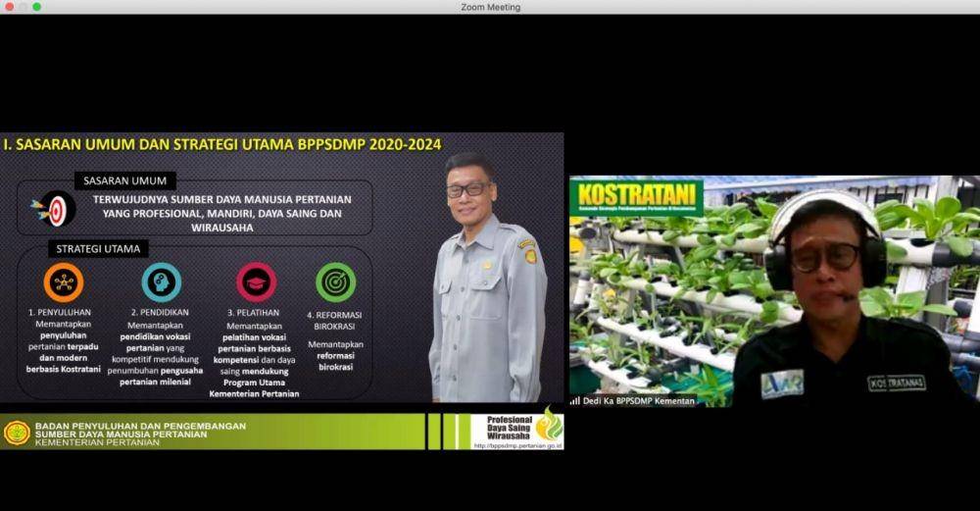The width and height of the screenshot is (980, 511).
Task: Click "Kementerian Pertanian" text under Pelatihan
Action: click(x=254, y=394)
